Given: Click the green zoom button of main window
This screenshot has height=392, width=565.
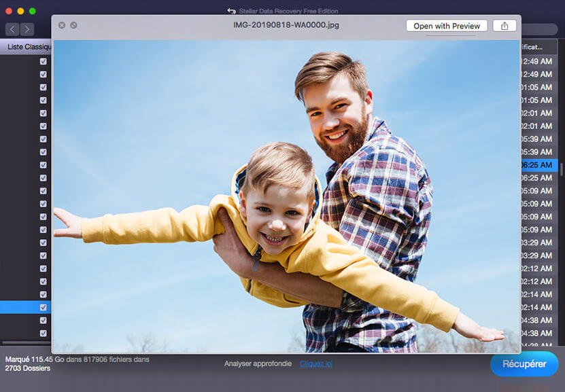Looking at the screenshot, I should click(x=33, y=12).
